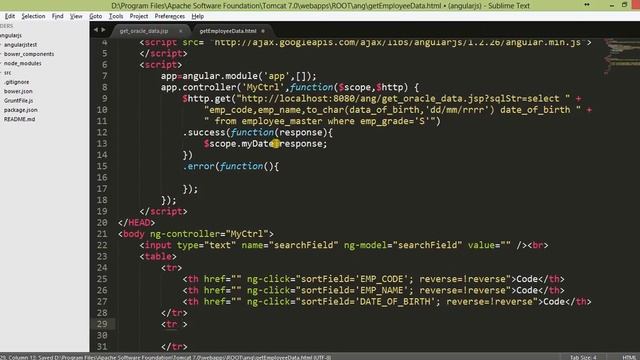Open GruntFile.js in sidebar
The width and height of the screenshot is (640, 360).
19,101
